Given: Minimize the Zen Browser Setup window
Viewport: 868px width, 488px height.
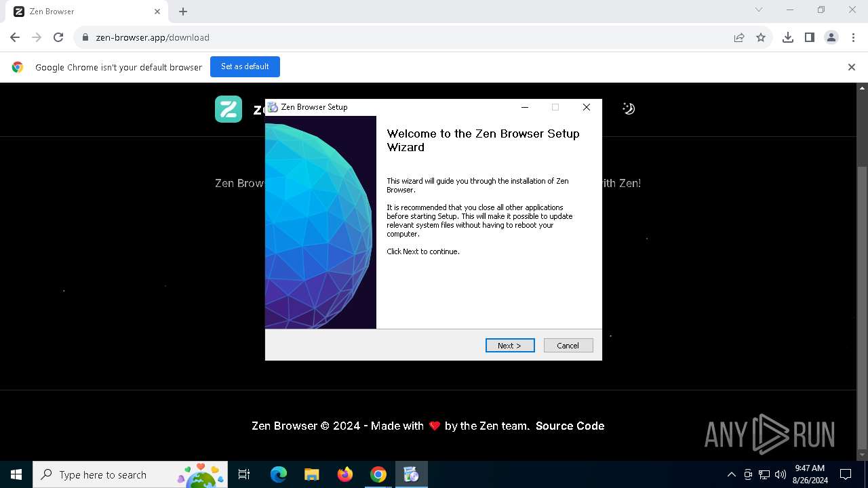Looking at the screenshot, I should (524, 107).
